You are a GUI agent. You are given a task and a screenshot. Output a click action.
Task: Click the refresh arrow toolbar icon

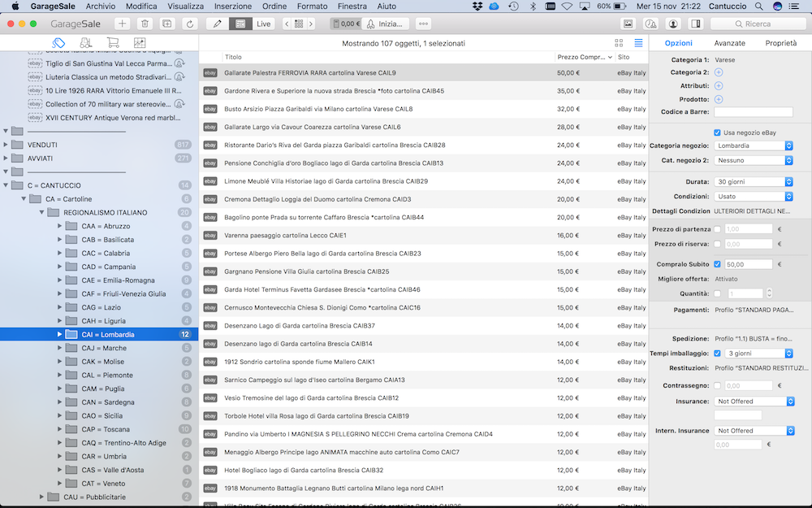pos(190,24)
